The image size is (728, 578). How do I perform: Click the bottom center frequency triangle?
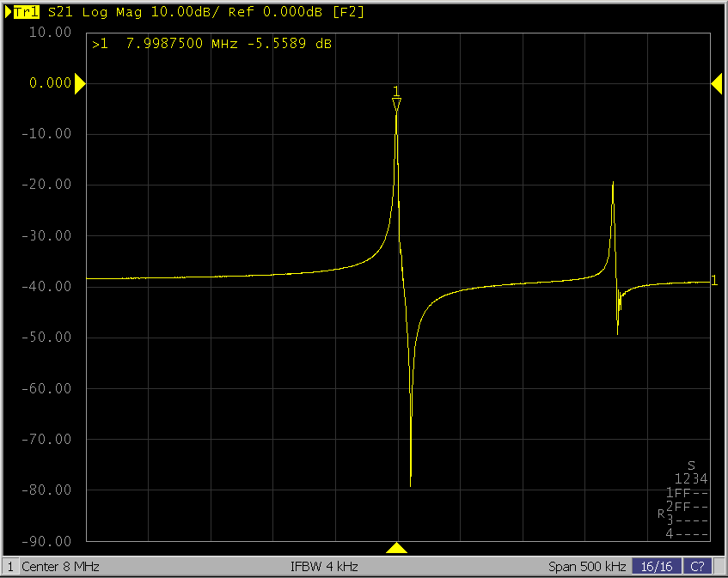pyautogui.click(x=396, y=548)
